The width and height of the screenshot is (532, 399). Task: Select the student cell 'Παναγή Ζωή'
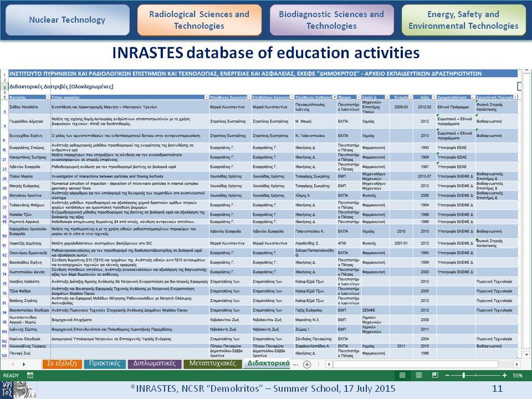tap(29, 353)
